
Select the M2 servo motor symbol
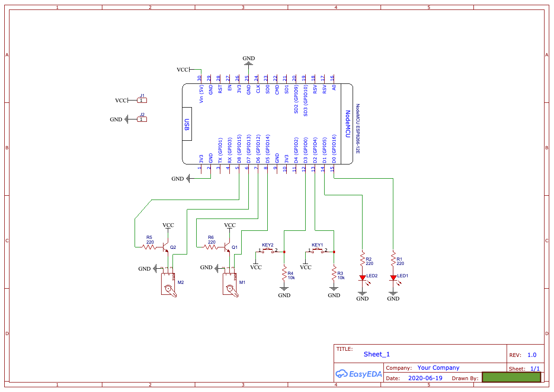click(x=168, y=284)
